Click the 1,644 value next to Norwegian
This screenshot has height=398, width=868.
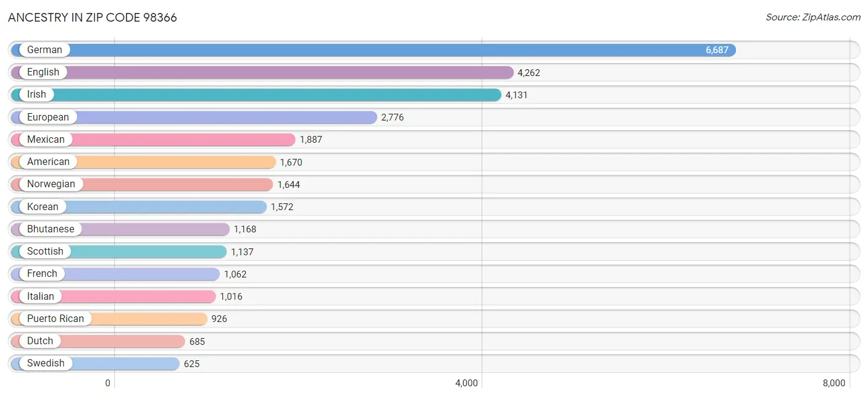click(288, 185)
